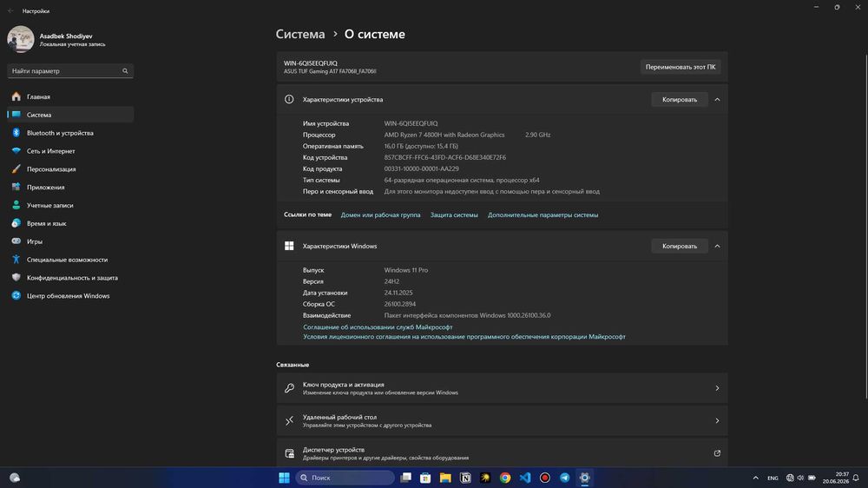Viewport: 868px width, 488px height.
Task: Click the user avatar of Asadbek Shodiyev
Action: coord(21,39)
